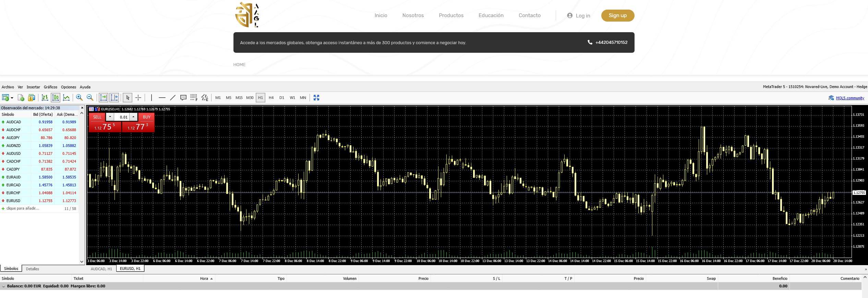
Task: Switch chart to line chart type
Action: (66, 98)
